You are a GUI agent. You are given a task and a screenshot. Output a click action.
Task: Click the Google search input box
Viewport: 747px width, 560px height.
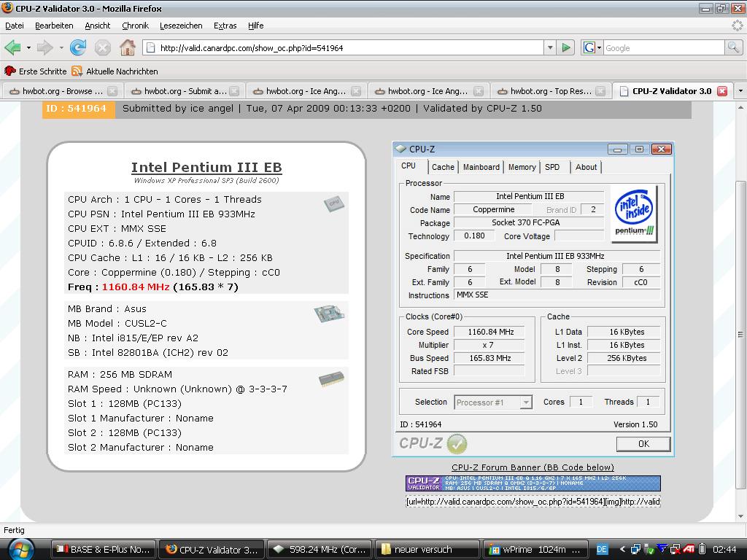click(x=664, y=47)
